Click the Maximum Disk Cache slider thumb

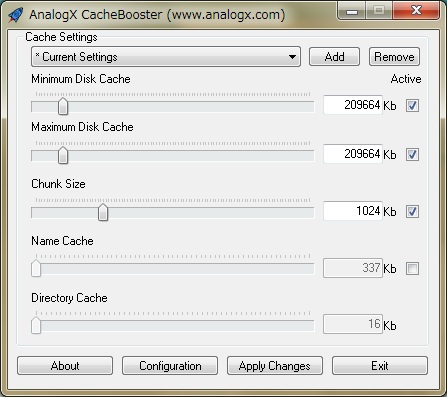click(x=63, y=156)
